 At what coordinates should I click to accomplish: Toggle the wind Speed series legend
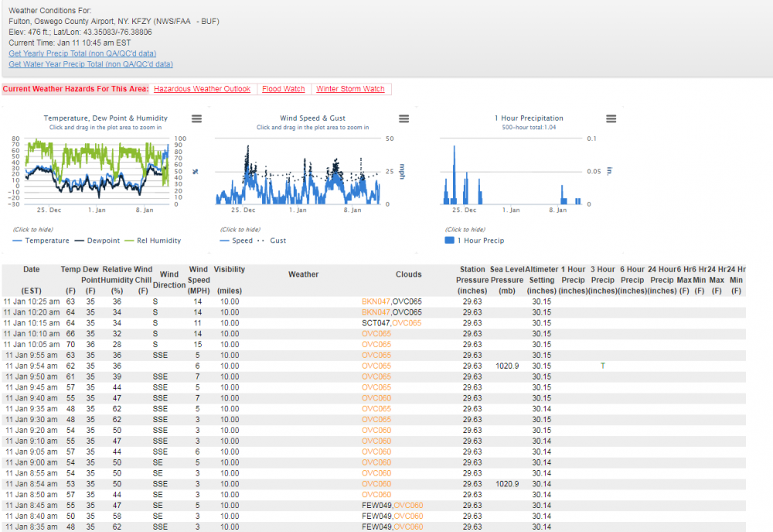pyautogui.click(x=236, y=240)
